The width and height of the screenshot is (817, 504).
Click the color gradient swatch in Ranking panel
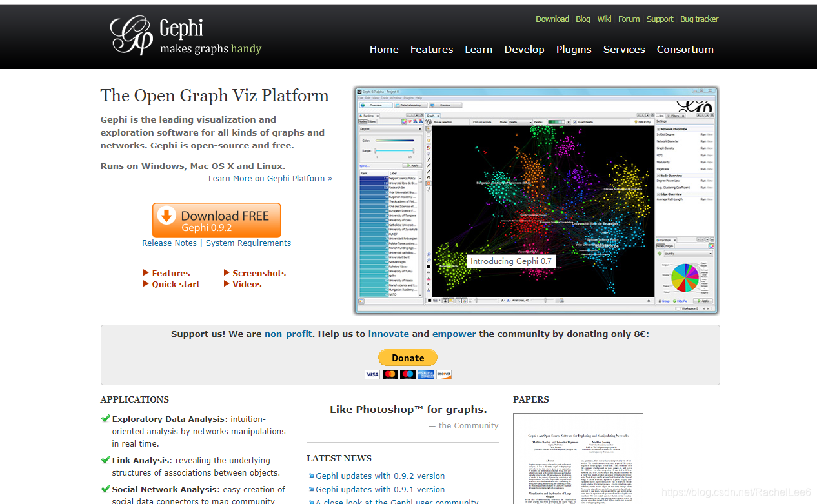[x=394, y=141]
